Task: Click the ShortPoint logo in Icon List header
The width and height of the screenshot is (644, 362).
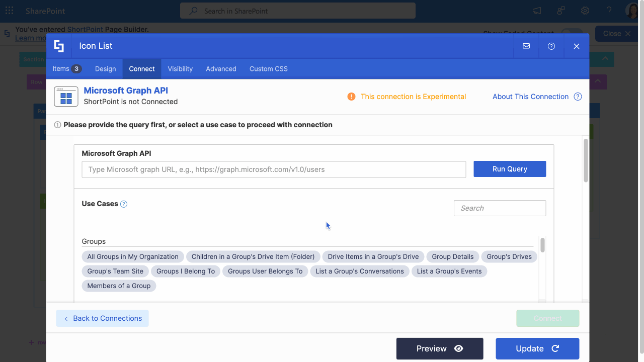Action: (x=59, y=46)
